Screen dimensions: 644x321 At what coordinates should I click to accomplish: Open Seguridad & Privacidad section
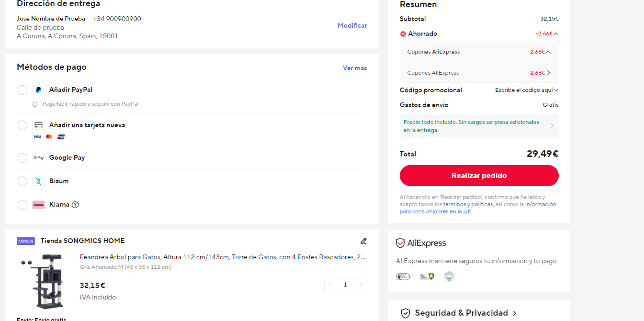pos(461,313)
